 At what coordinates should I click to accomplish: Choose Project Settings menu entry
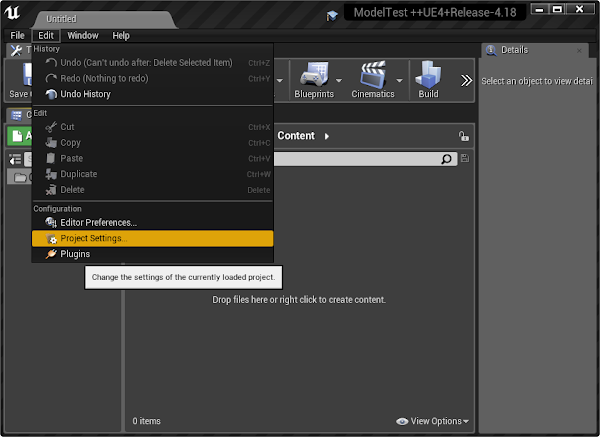[152, 238]
